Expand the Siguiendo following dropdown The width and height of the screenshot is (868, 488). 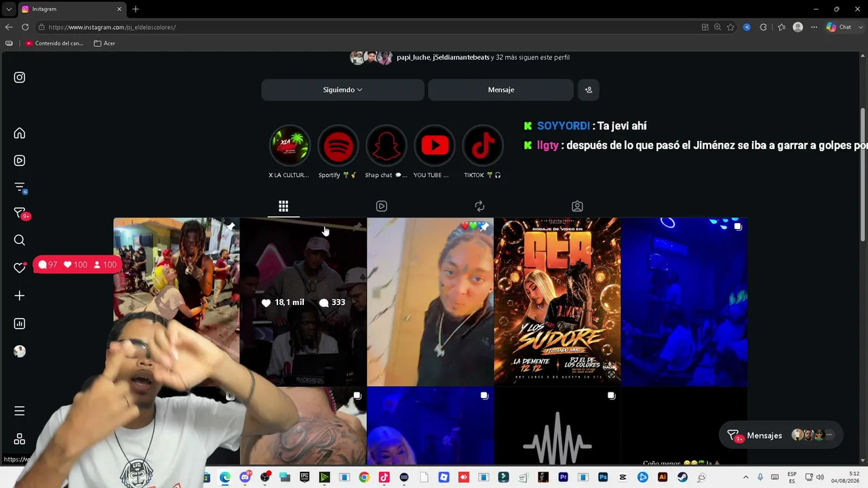[342, 89]
